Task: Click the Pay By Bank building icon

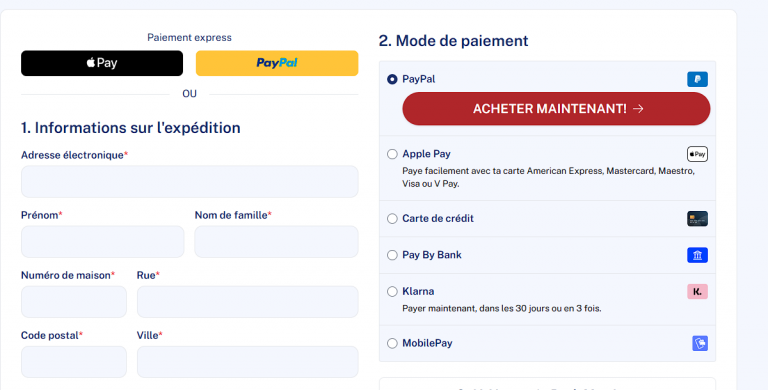Action: 697,255
